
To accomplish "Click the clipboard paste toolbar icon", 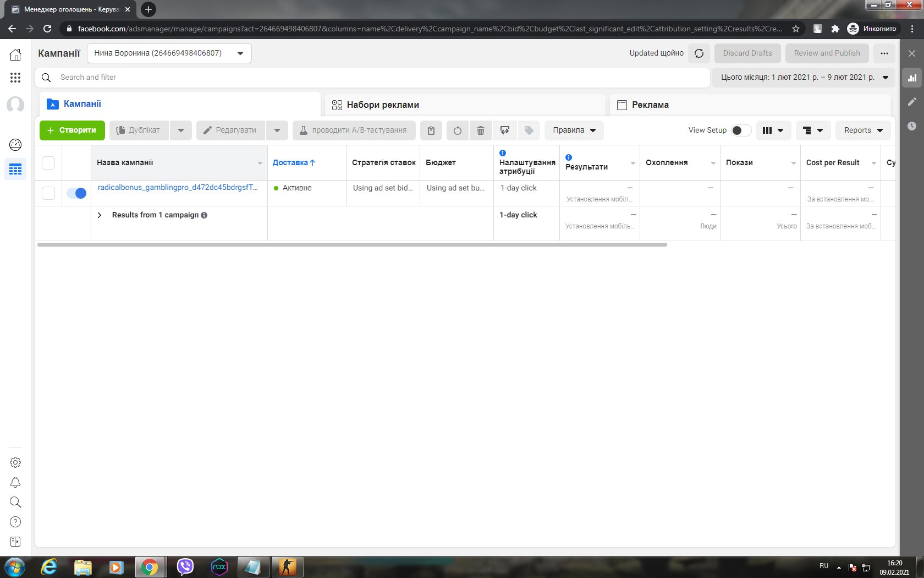I will pos(431,130).
